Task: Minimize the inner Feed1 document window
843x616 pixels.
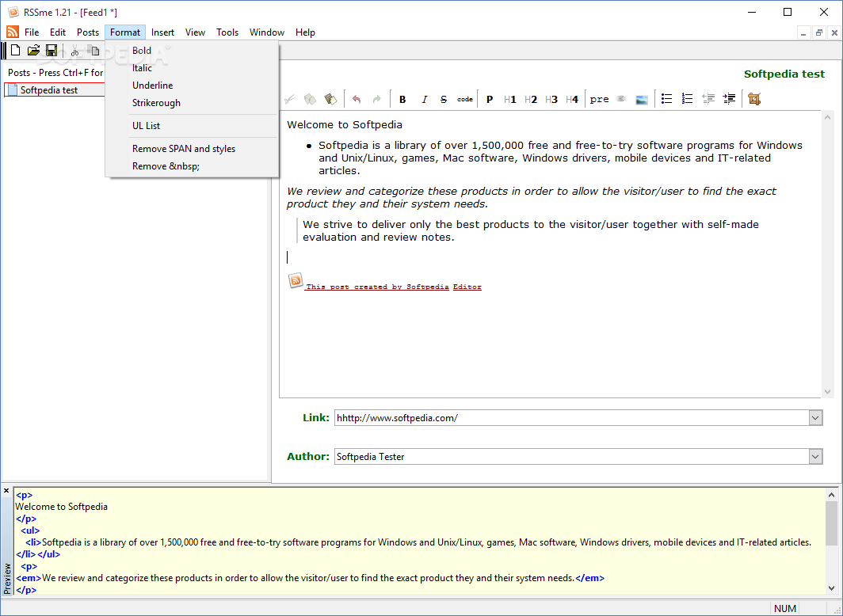Action: (803, 32)
